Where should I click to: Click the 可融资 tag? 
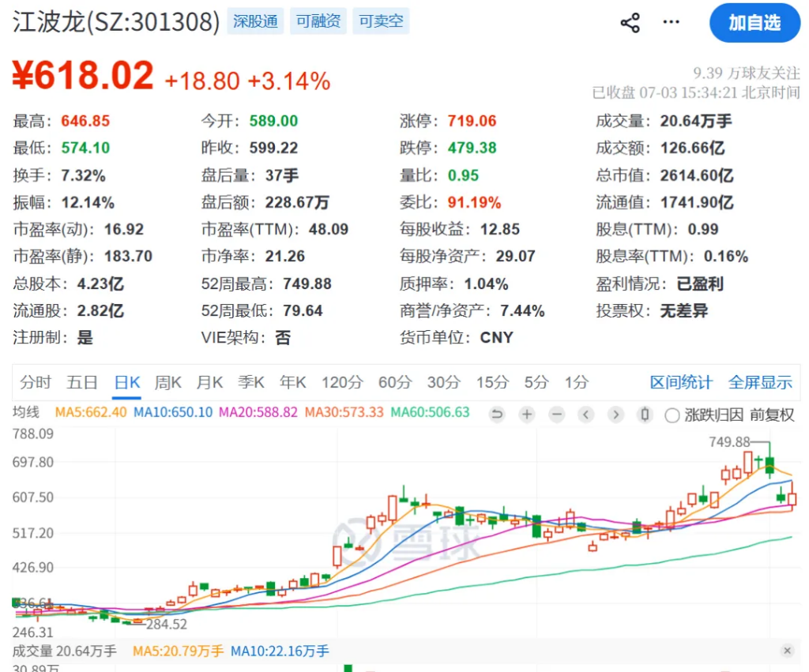coord(318,21)
